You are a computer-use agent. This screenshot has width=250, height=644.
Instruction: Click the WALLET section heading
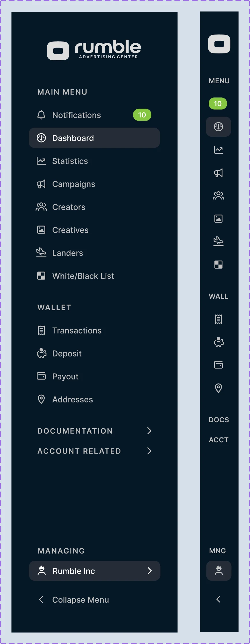54,307
